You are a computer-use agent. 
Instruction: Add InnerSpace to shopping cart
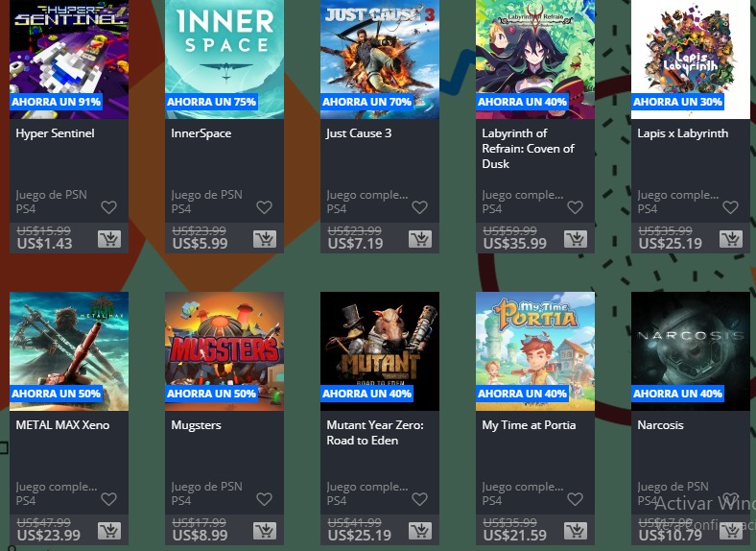pos(264,239)
